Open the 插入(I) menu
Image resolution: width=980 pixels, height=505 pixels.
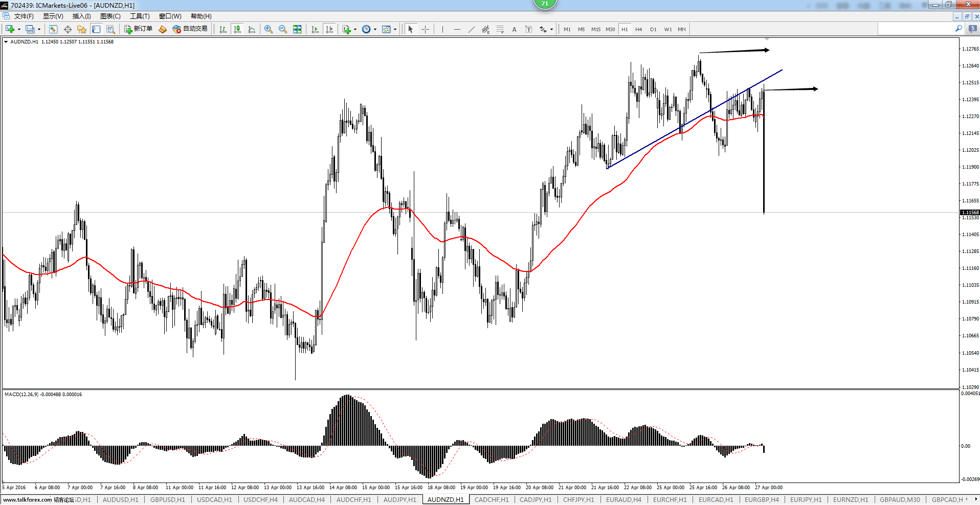point(82,16)
